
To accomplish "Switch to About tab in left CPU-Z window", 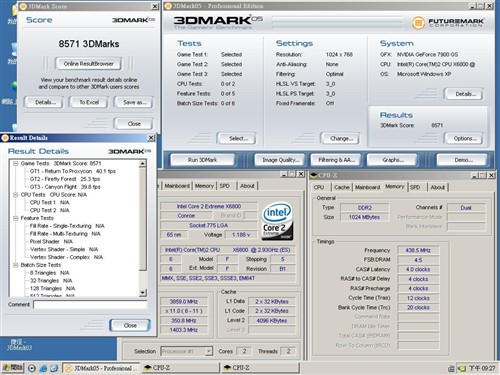I will (247, 186).
